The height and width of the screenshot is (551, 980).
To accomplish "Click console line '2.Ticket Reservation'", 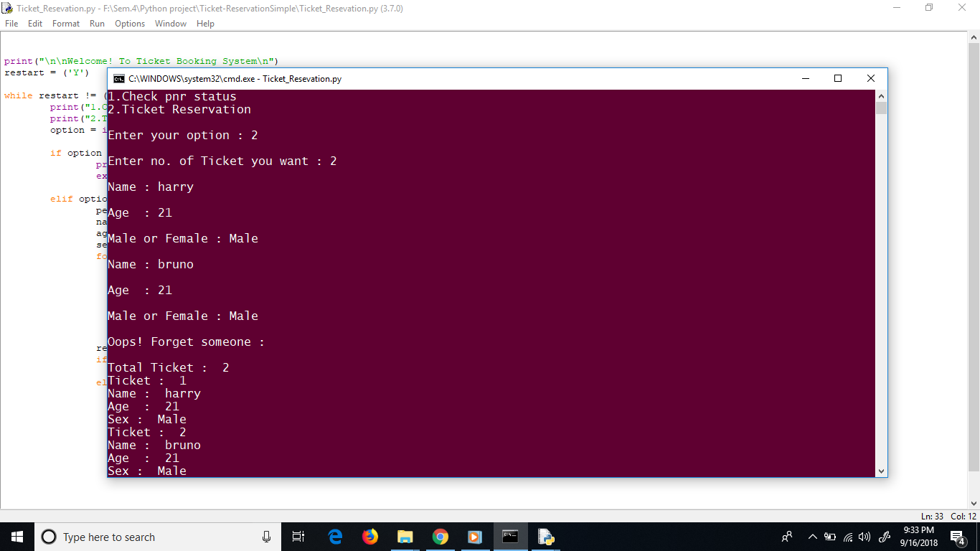I will tap(179, 109).
